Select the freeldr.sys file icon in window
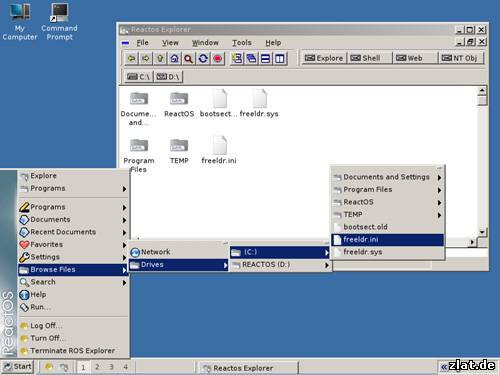 (x=259, y=103)
